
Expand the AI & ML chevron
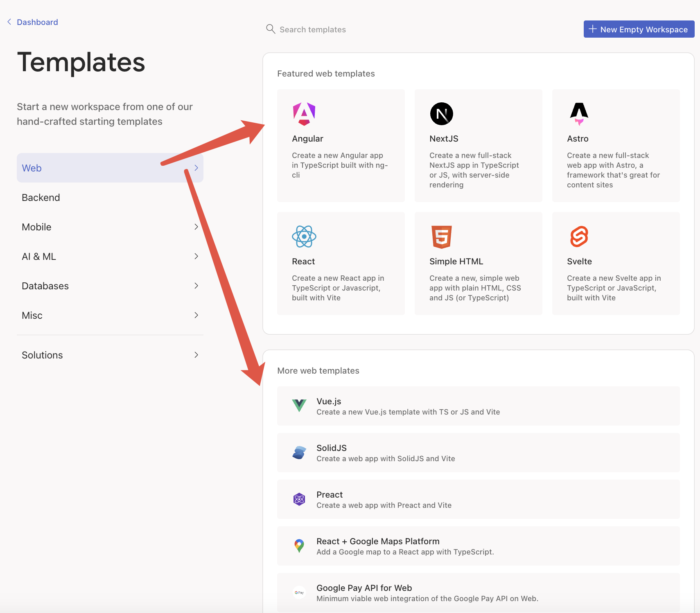click(196, 256)
